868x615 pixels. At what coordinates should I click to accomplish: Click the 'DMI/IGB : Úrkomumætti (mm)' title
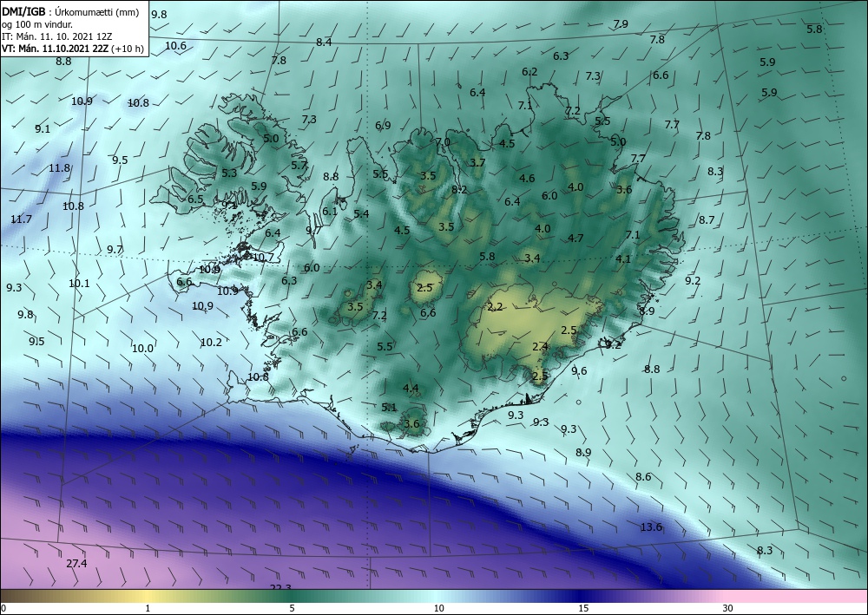70,13
